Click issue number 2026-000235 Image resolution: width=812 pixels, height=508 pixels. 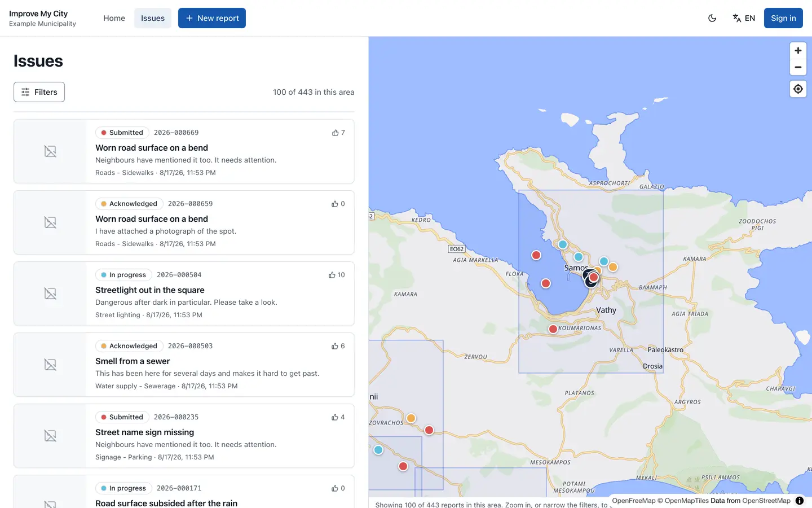pos(176,417)
